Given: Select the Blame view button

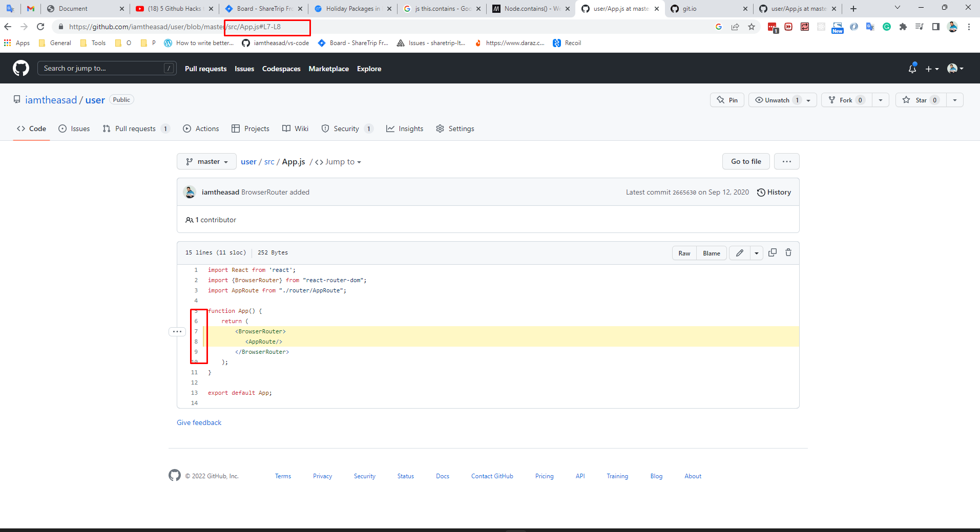Looking at the screenshot, I should click(x=711, y=252).
